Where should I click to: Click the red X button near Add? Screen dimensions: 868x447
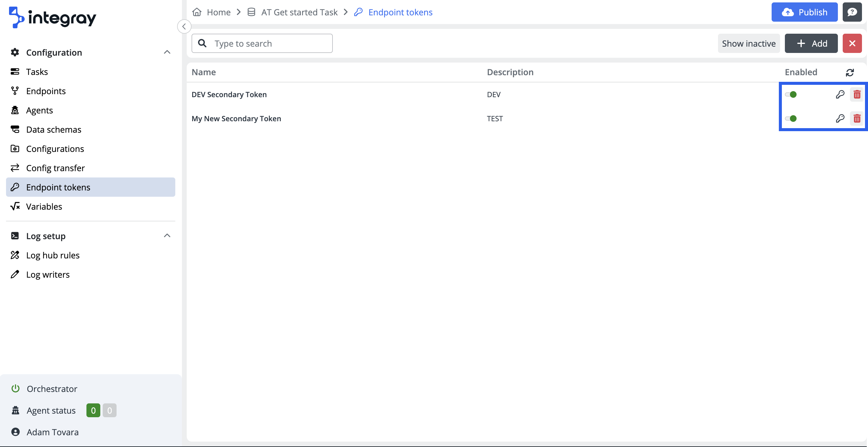[852, 43]
